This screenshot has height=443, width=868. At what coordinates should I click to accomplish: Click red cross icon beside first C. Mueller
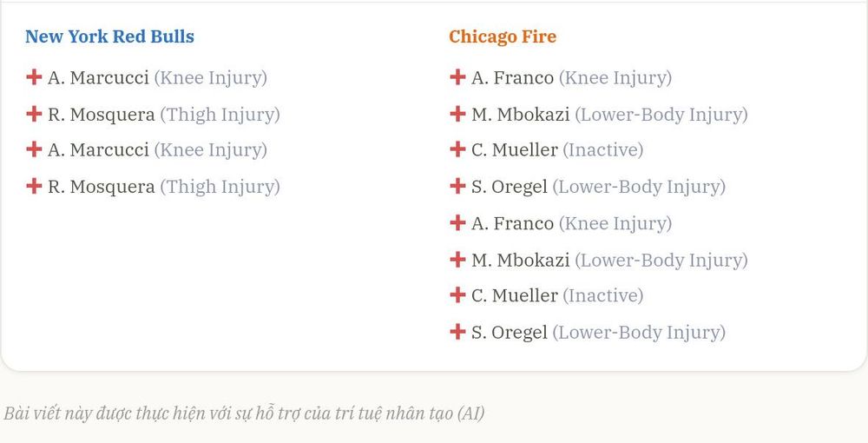click(457, 149)
